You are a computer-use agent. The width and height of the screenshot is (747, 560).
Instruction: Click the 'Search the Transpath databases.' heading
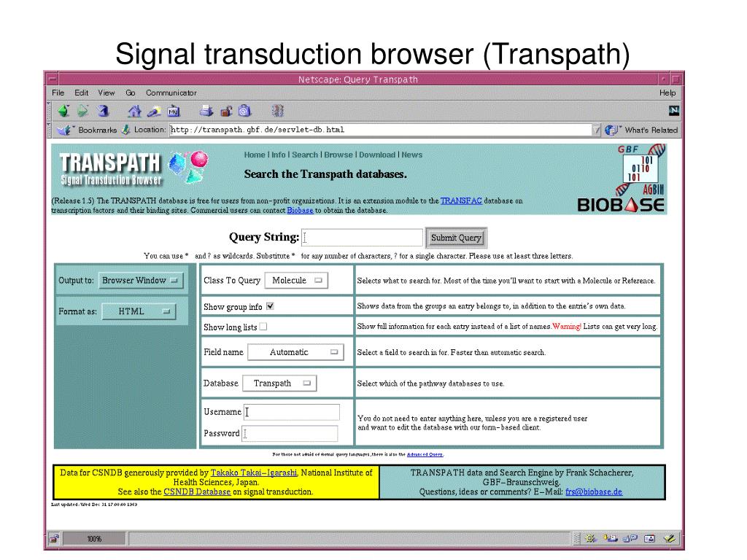click(x=325, y=174)
